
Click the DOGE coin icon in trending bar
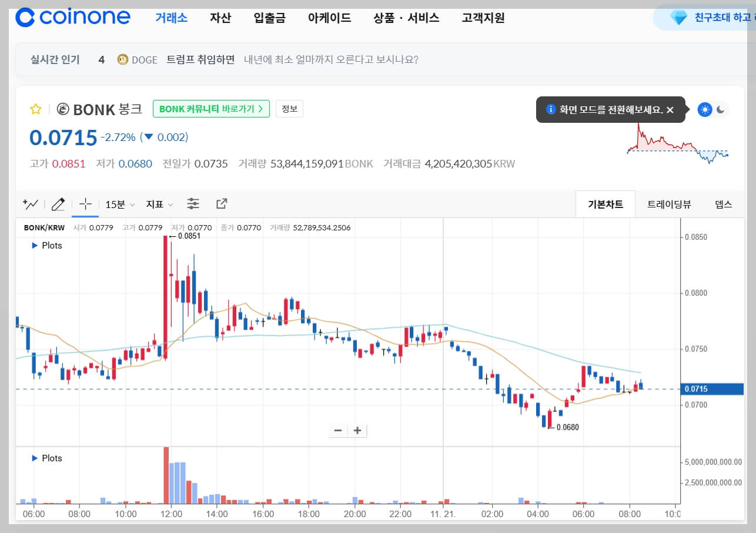[x=123, y=59]
